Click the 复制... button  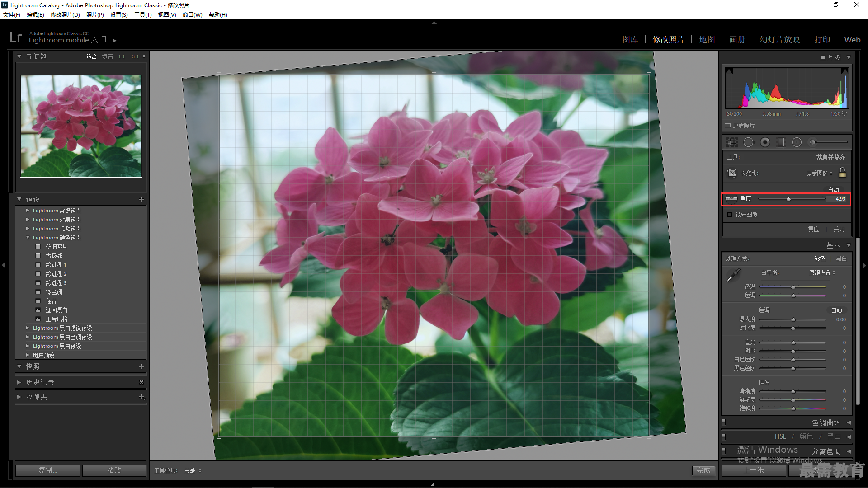pyautogui.click(x=47, y=470)
